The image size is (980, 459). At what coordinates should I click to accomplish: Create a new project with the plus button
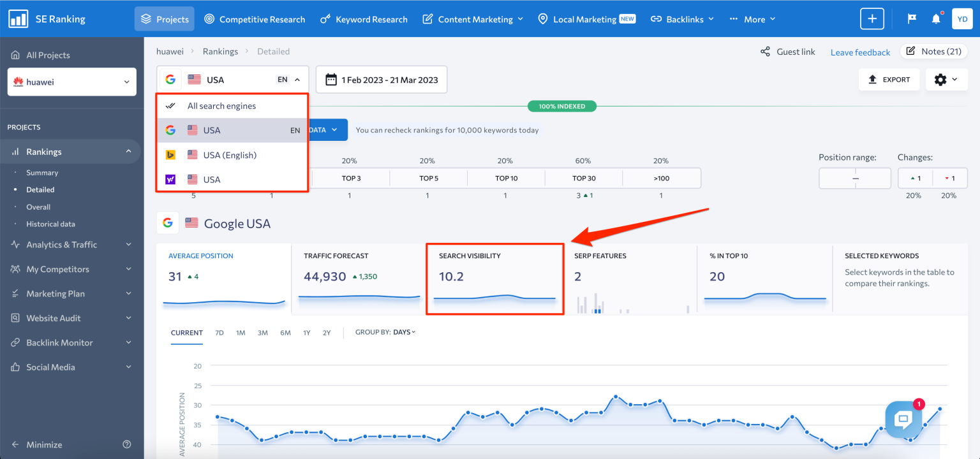click(x=872, y=18)
